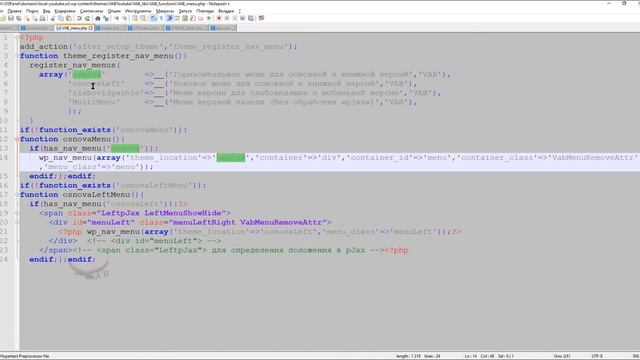
Task: Open the Правка menu
Action: point(14,11)
